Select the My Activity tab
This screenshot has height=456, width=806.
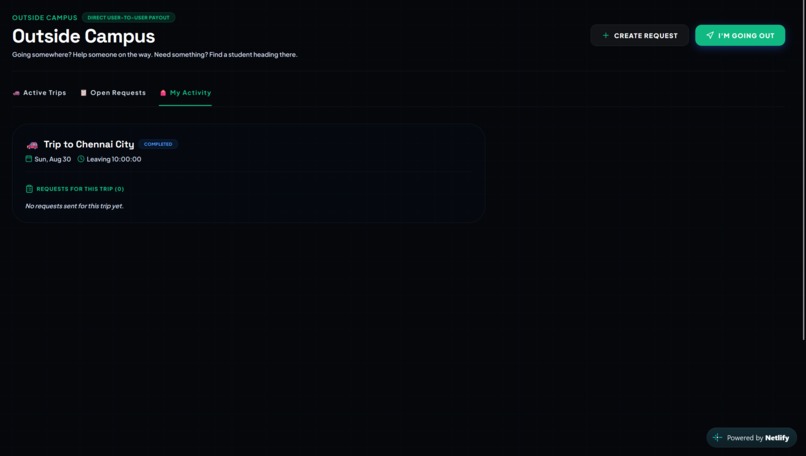coord(186,93)
